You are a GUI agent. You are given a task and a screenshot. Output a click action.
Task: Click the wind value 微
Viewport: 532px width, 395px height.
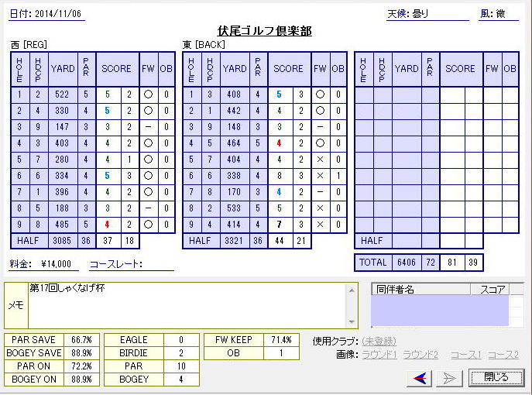pos(501,14)
